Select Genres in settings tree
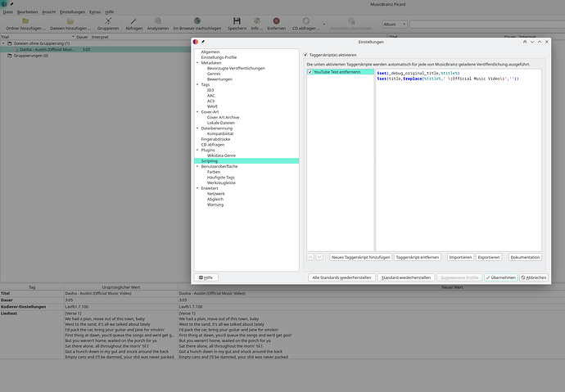Screen dimensions: 565x392 [x=214, y=74]
